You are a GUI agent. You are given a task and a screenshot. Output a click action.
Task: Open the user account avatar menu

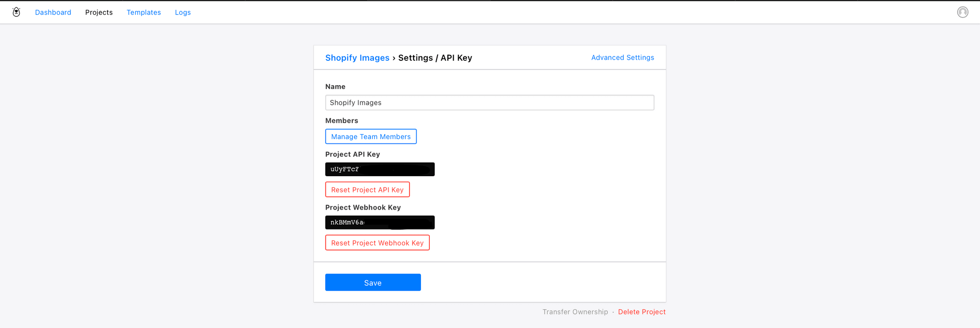click(962, 12)
